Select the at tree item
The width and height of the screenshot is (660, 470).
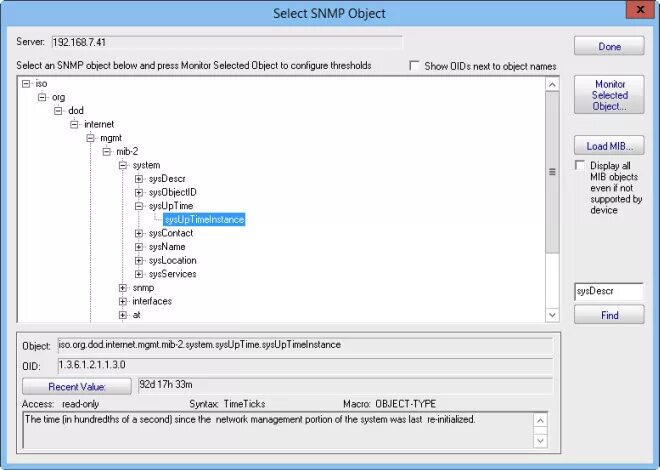136,315
